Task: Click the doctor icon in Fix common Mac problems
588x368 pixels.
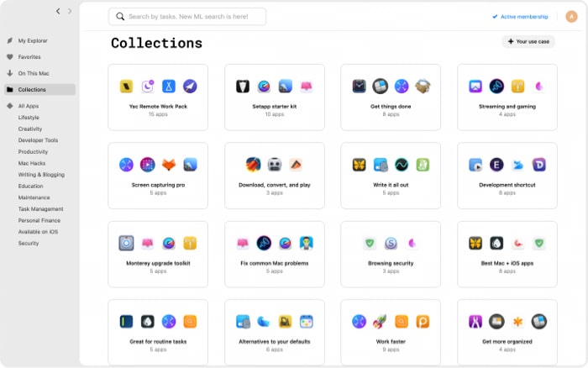Action: click(x=307, y=243)
